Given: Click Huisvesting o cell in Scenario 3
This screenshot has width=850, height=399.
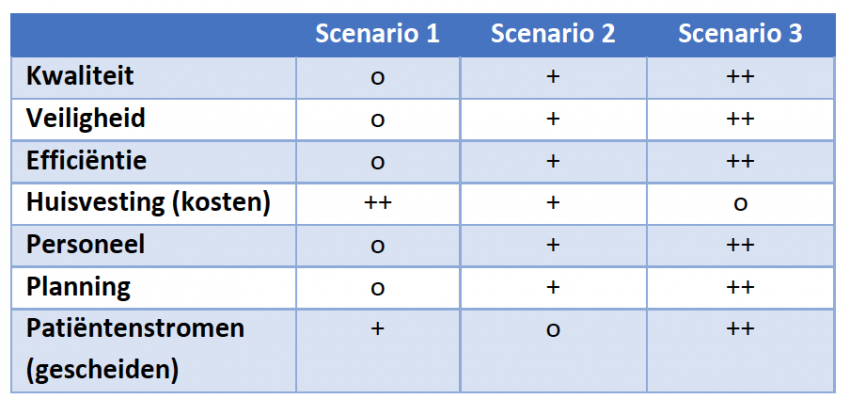Looking at the screenshot, I should [740, 203].
